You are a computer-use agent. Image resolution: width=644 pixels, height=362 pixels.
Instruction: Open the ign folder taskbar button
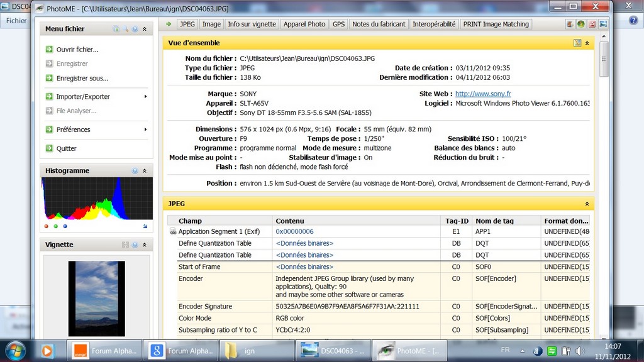point(257,351)
